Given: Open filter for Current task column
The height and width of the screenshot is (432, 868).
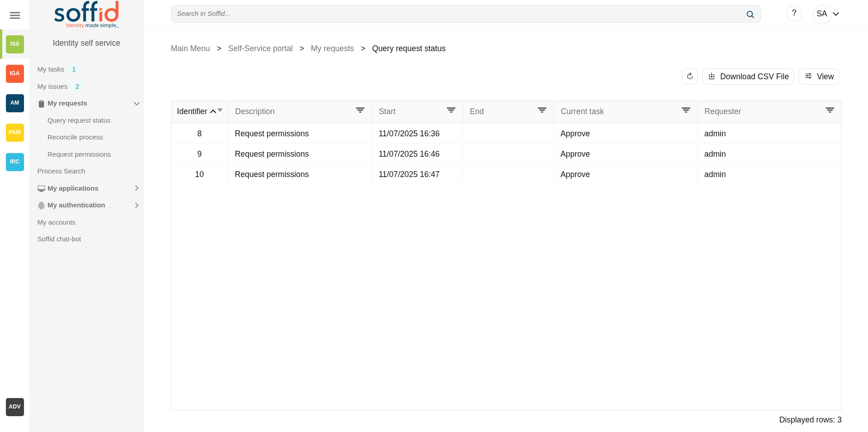Looking at the screenshot, I should point(686,110).
